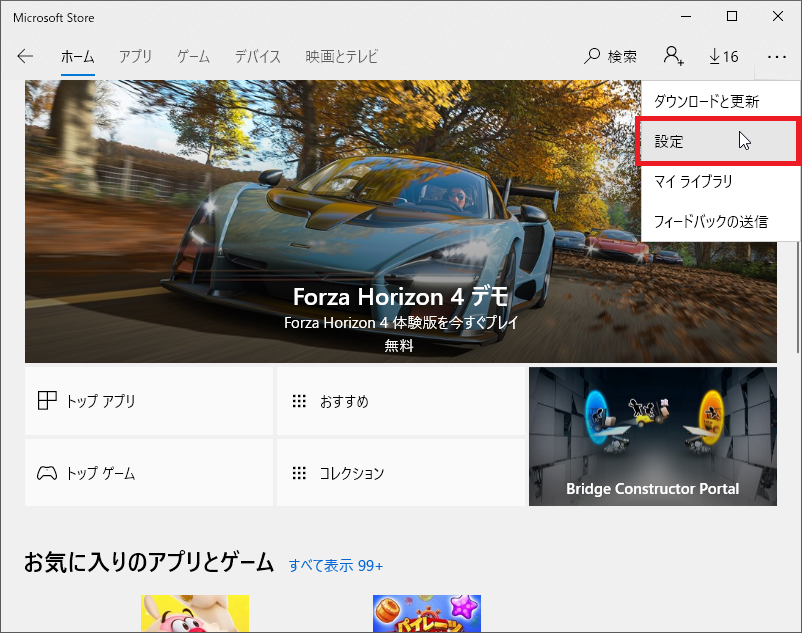Screen dimensions: 802x633
Task: Click the three-dot more menu icon
Action: (x=777, y=57)
